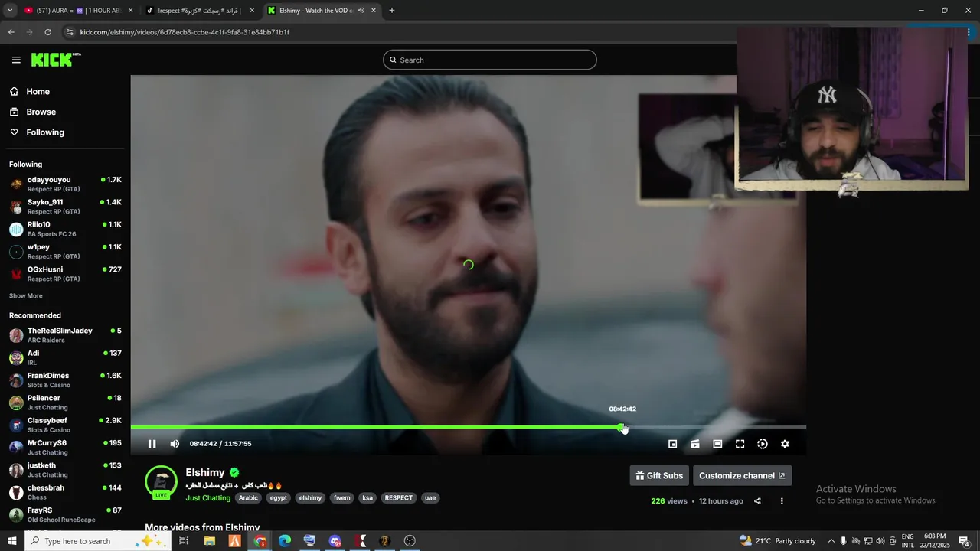Open Task View on the taskbar
This screenshot has width=980, height=551.
click(x=184, y=541)
